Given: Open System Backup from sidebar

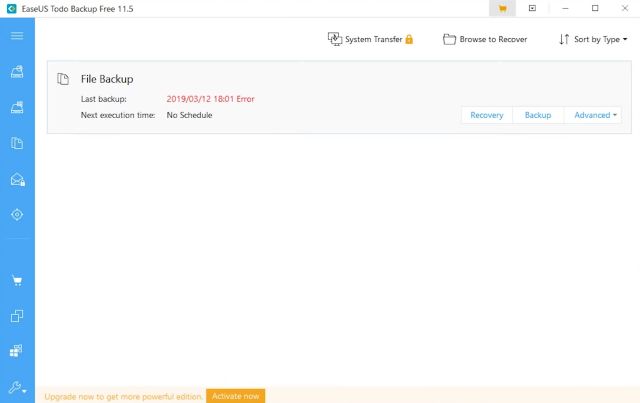Looking at the screenshot, I should (17, 107).
